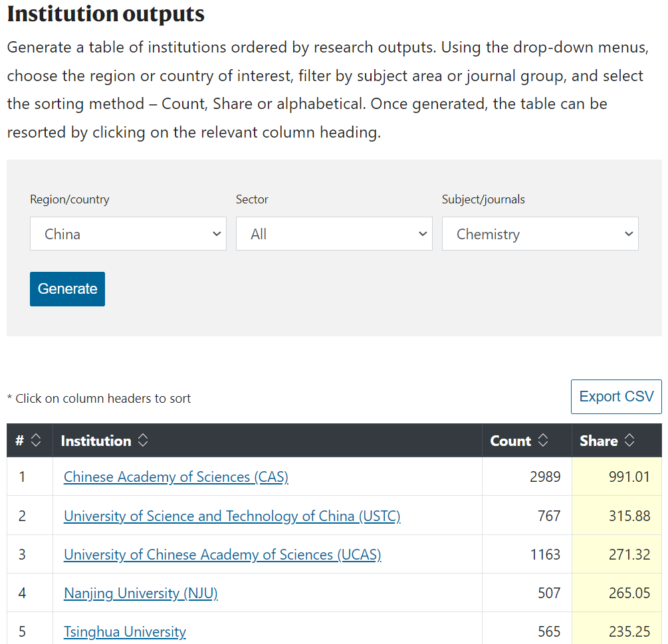
Task: Select the Count value 767
Action: click(549, 516)
